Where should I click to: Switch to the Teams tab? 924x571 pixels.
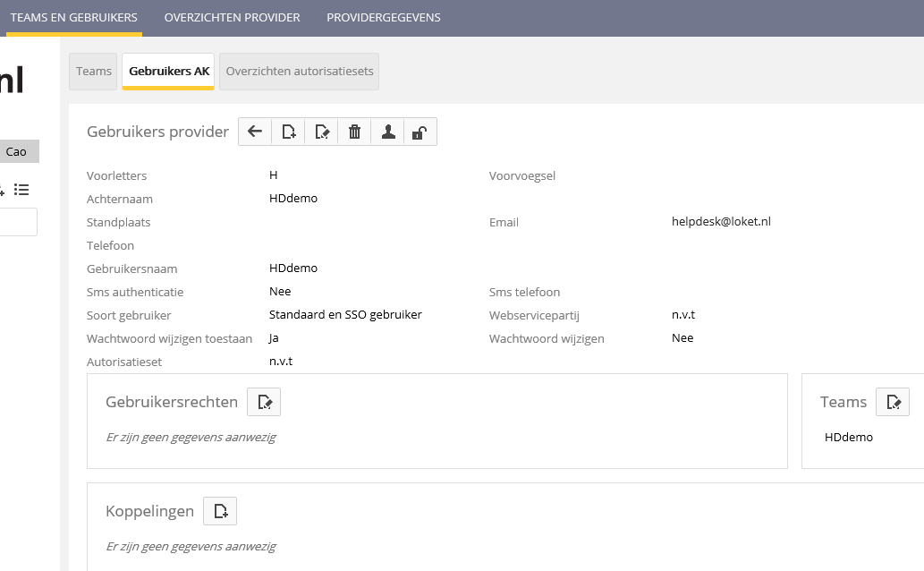94,72
